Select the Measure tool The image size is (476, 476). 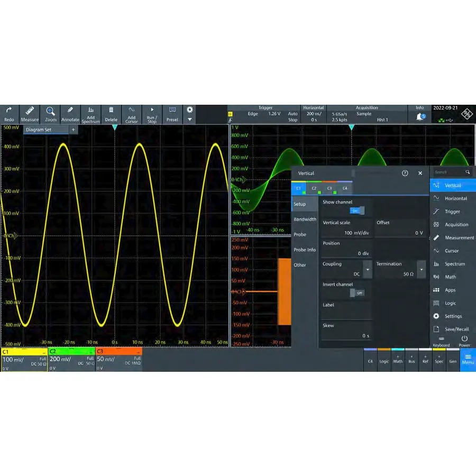[29, 114]
